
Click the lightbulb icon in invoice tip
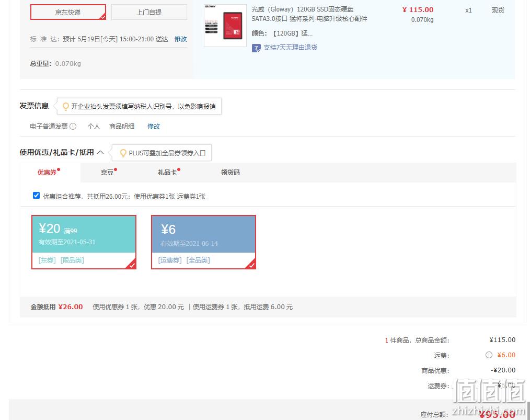65,107
